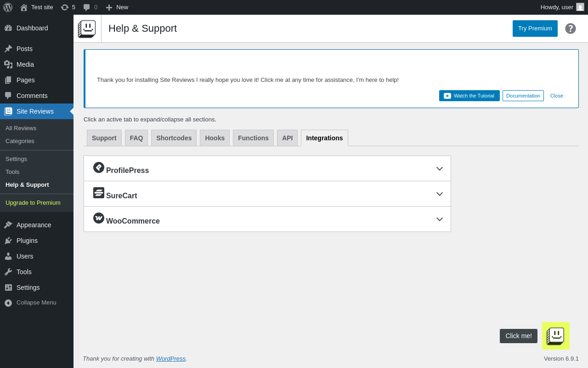Screen dimensions: 588x368
Task: Select the Hooks tab
Action: (x=215, y=138)
